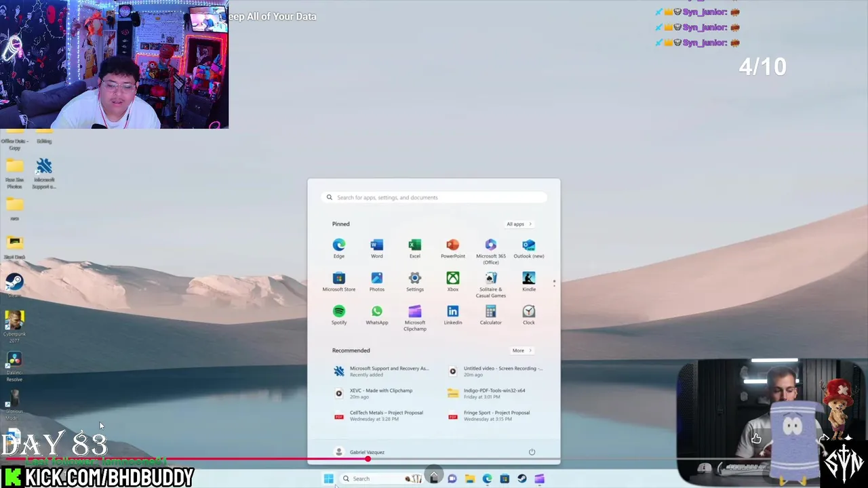Launch the Photos app

coord(377,281)
